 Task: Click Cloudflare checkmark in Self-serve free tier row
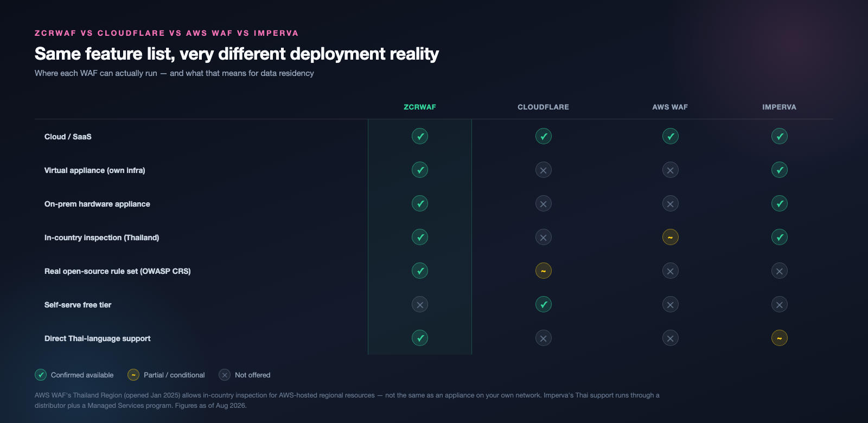click(x=544, y=304)
